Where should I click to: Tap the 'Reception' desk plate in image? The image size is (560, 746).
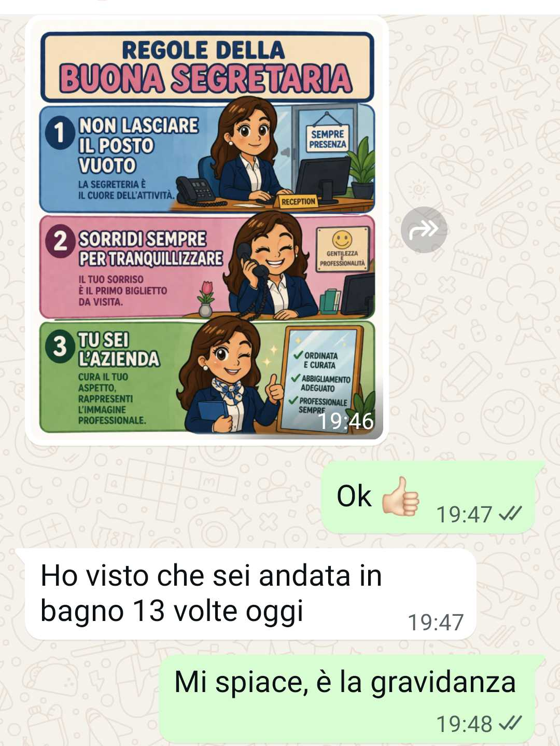tap(299, 201)
